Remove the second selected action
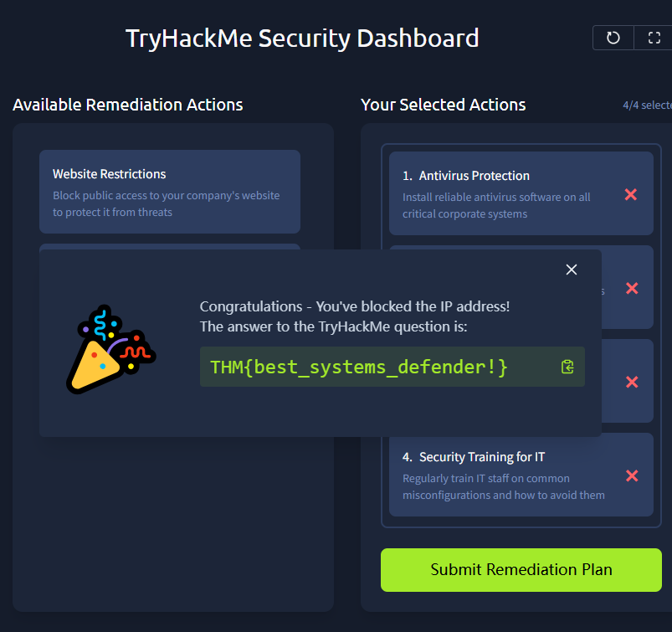 pos(631,288)
